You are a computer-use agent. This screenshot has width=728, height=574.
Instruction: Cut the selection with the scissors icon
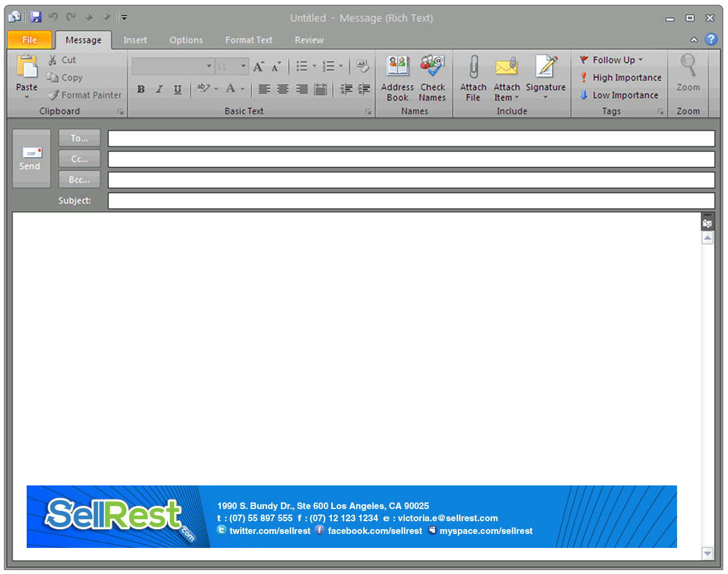pos(53,60)
